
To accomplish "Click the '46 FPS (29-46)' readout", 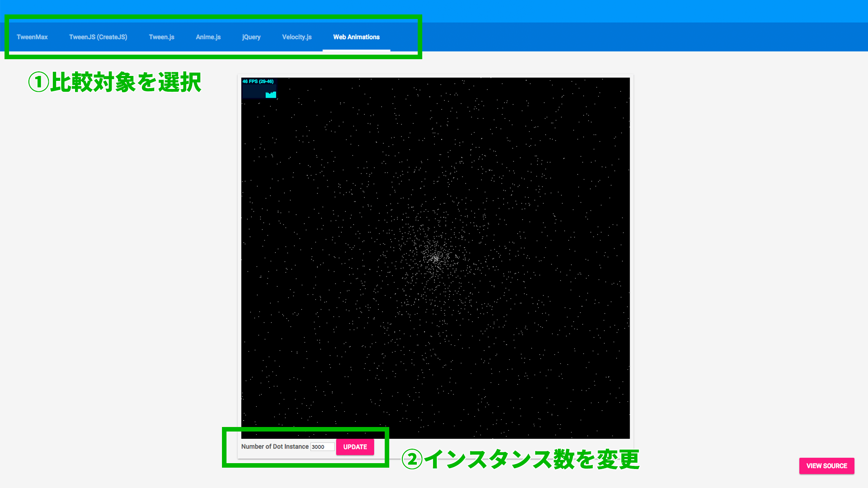I will click(258, 81).
